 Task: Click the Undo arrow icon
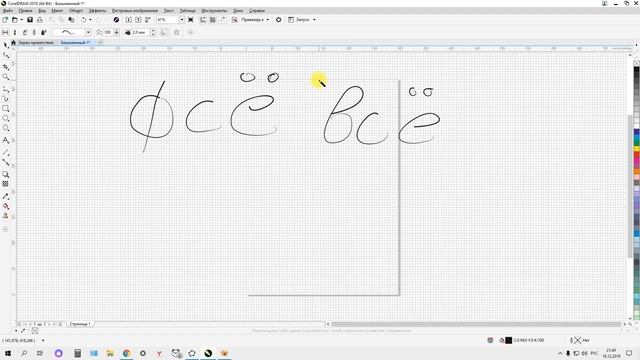(83, 20)
